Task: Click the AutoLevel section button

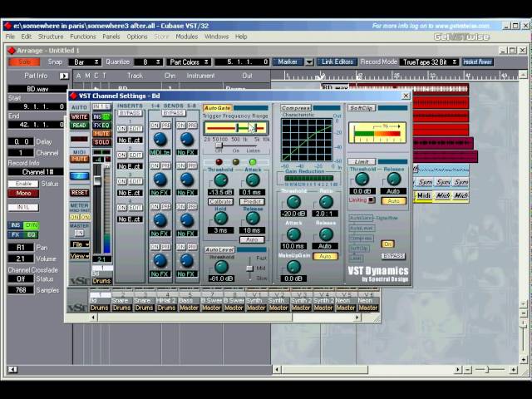Action: click(x=219, y=249)
